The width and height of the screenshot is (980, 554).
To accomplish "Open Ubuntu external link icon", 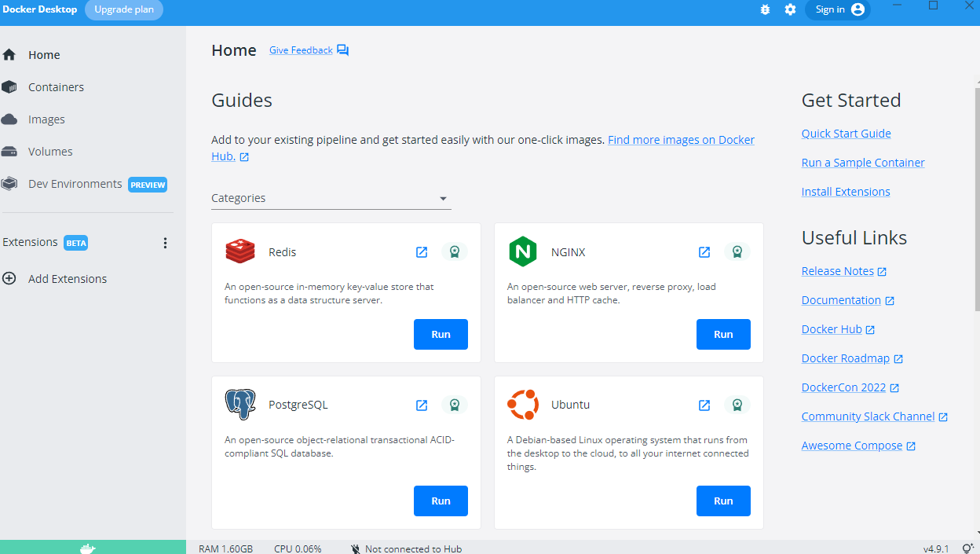I will point(704,405).
